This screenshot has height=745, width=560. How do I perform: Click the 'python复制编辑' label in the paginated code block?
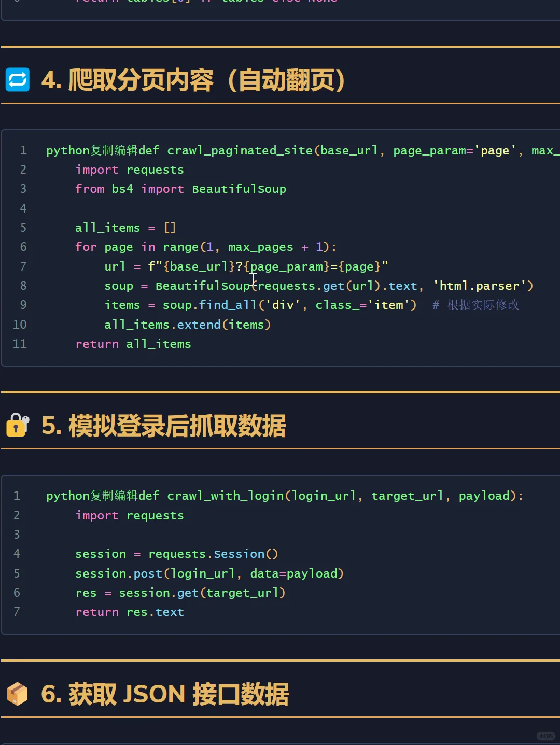coord(92,151)
